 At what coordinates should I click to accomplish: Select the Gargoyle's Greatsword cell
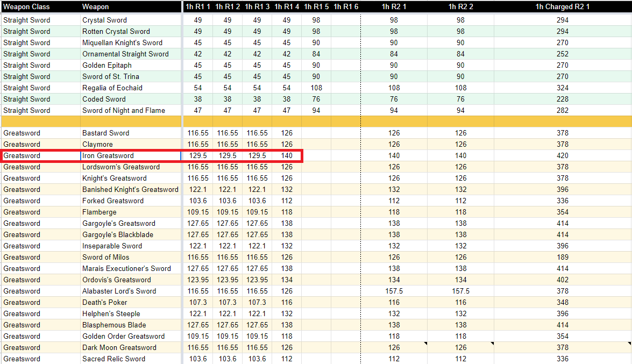click(131, 223)
